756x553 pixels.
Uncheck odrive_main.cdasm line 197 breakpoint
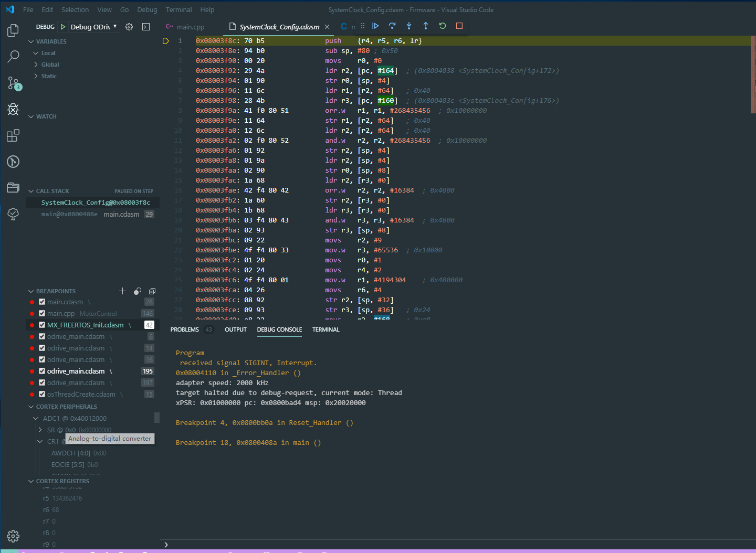pos(42,382)
